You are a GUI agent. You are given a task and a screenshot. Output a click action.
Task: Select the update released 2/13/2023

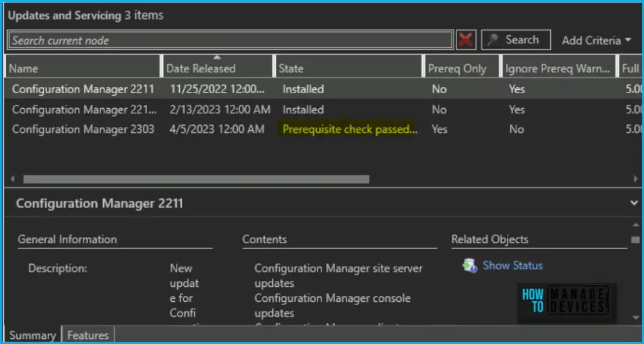pos(220,109)
